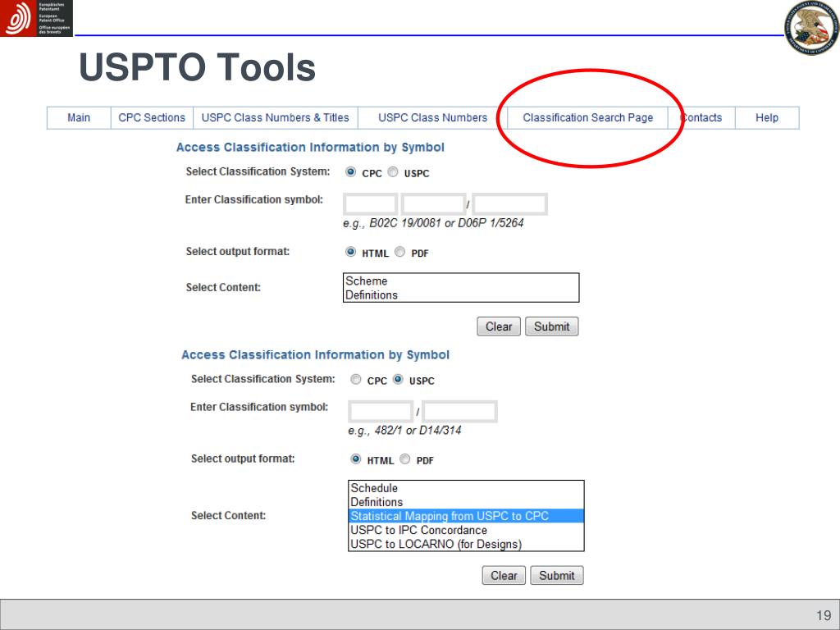Choose PDF output in upper form
Image resolution: width=840 pixels, height=630 pixels.
pos(399,252)
